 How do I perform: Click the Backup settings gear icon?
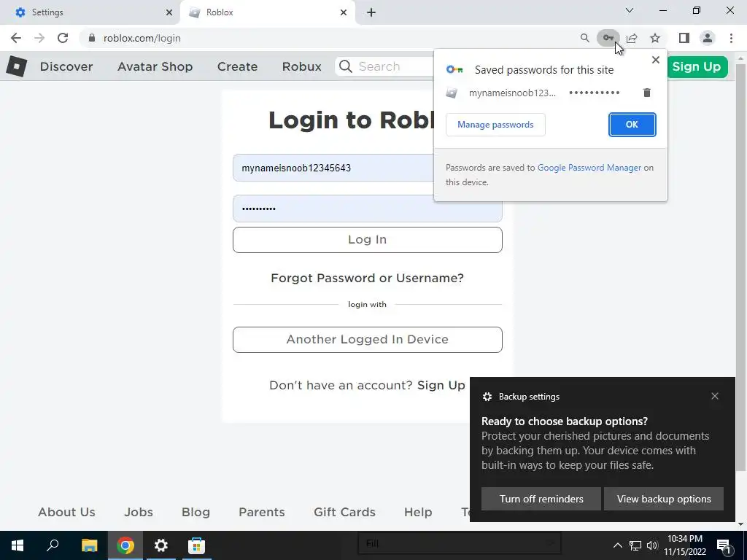pyautogui.click(x=487, y=397)
